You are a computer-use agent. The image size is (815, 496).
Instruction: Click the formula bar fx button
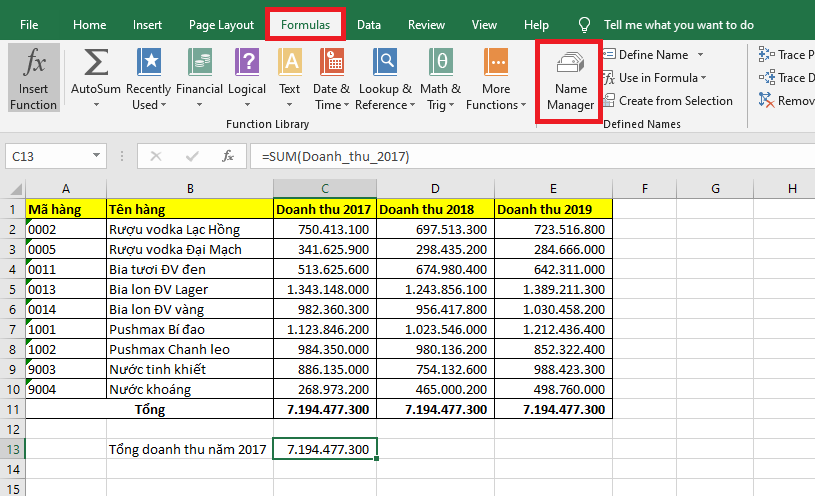coord(228,156)
